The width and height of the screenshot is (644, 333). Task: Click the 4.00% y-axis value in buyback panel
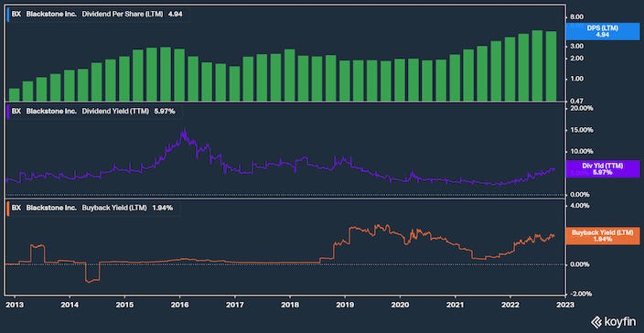point(580,206)
